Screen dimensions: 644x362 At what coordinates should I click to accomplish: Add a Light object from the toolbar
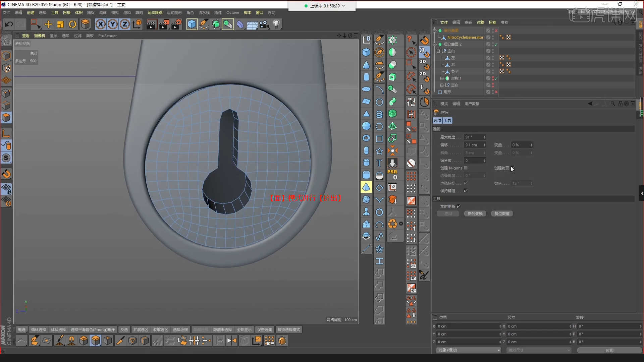tap(276, 24)
